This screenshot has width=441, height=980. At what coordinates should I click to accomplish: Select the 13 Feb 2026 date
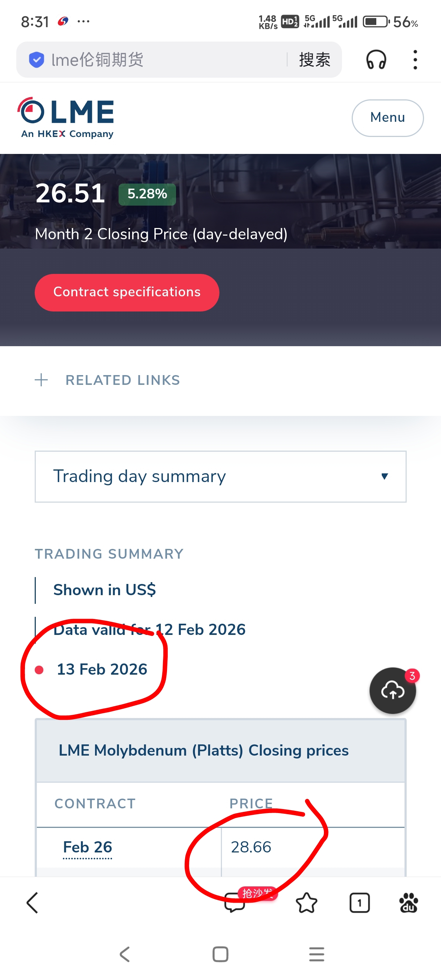(102, 669)
